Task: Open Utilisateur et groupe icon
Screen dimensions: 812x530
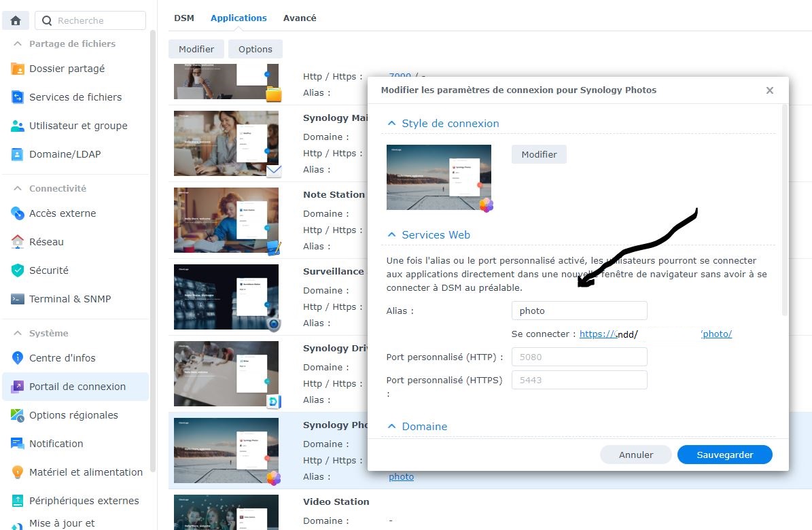Action: pos(18,126)
